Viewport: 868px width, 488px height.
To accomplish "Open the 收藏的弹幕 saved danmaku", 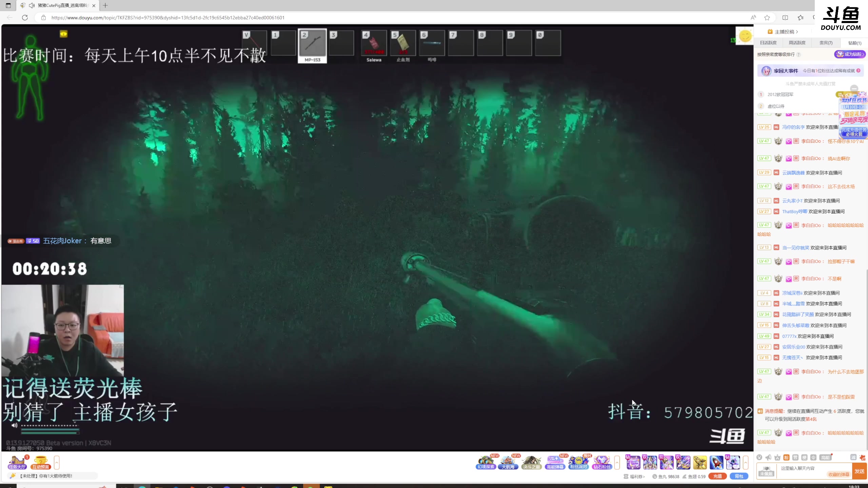I will (839, 474).
